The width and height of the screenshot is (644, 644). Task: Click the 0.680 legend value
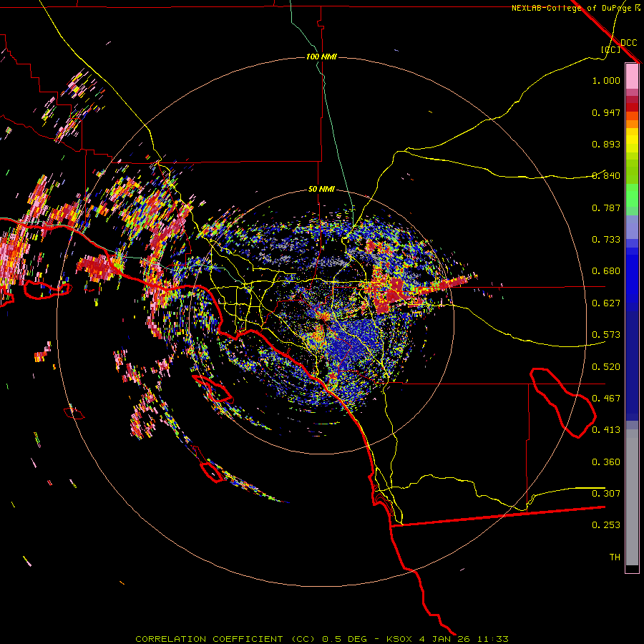click(606, 271)
